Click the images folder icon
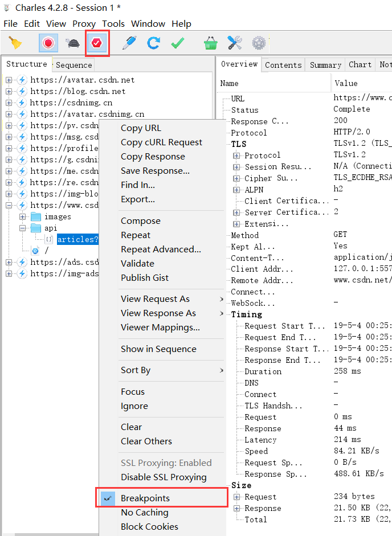This screenshot has width=392, height=536. point(36,216)
